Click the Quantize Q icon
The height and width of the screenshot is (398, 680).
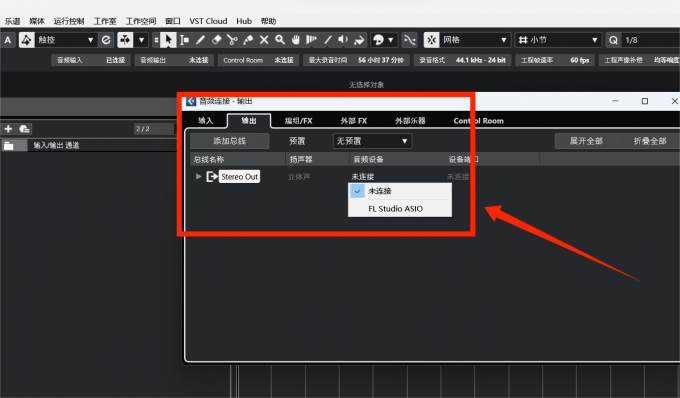[x=613, y=40]
